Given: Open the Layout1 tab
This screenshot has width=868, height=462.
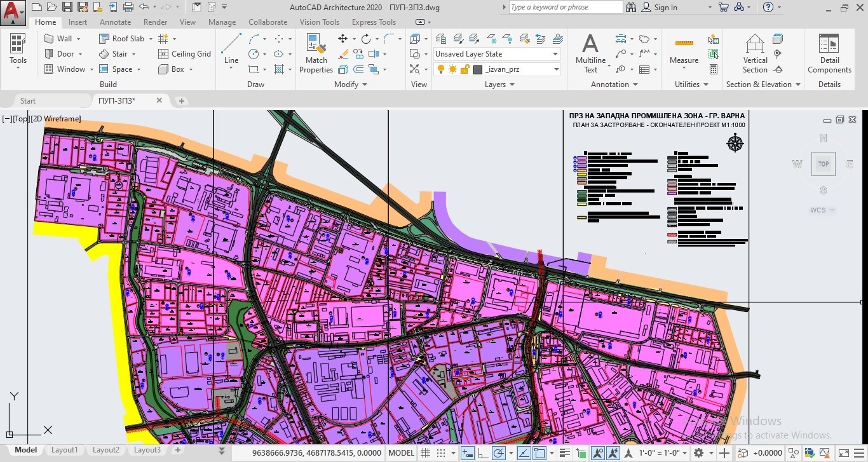Looking at the screenshot, I should coord(64,450).
